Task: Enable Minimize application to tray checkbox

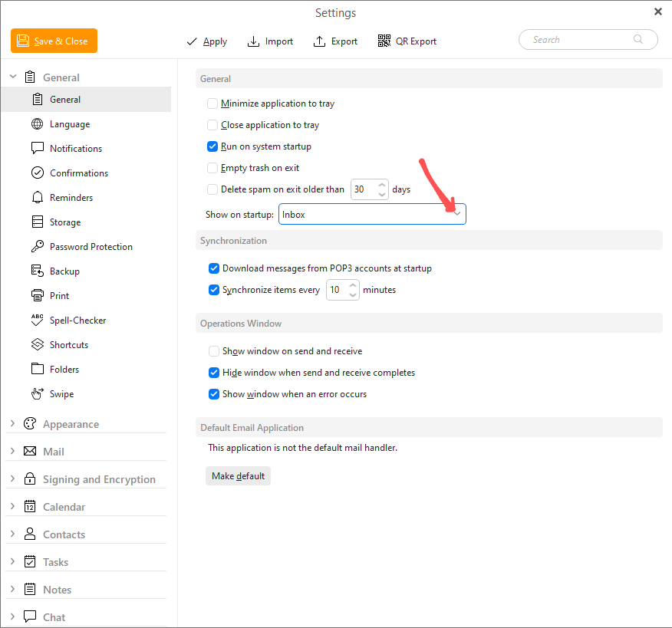Action: 212,104
